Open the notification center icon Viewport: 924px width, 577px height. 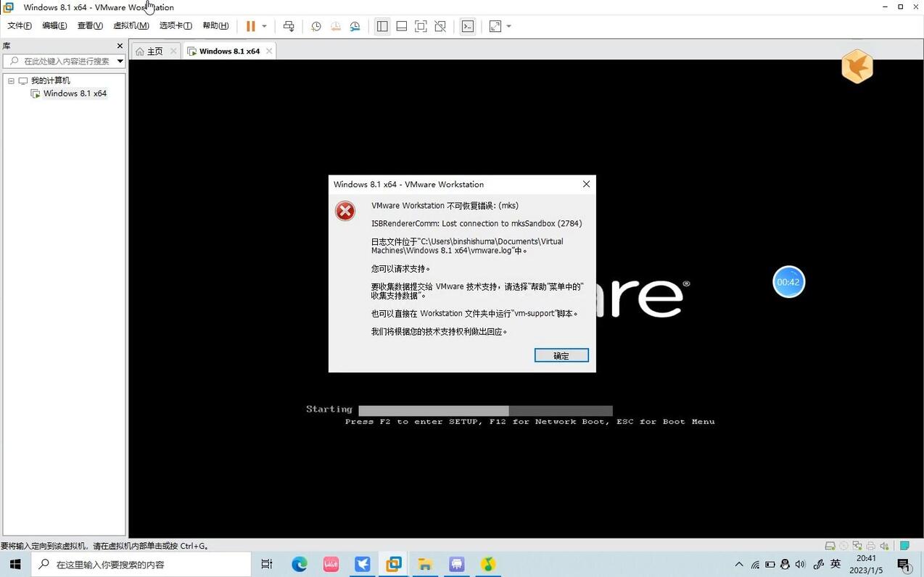(904, 564)
